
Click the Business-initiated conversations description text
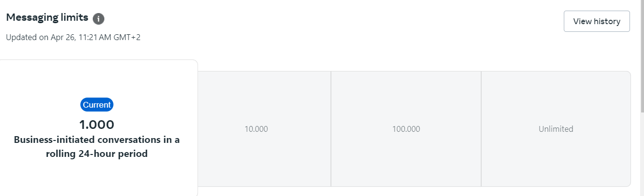[97, 140]
